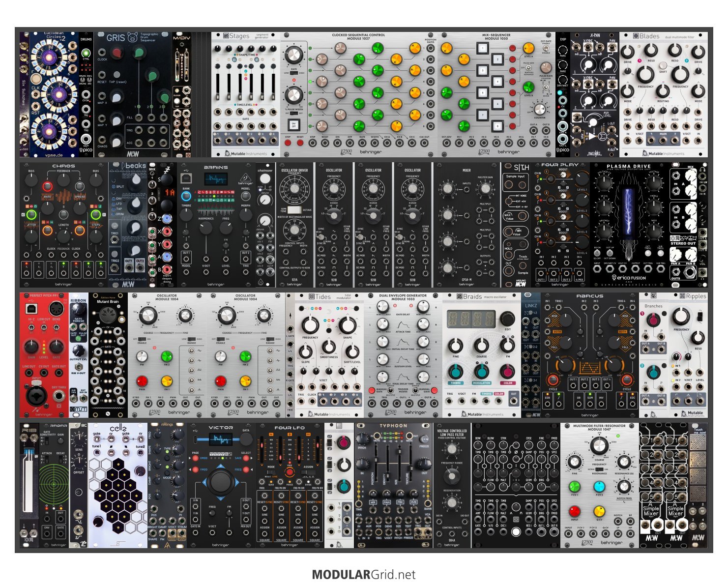Click the joystick on Victor
This screenshot has height=585, width=728.
pos(221,483)
